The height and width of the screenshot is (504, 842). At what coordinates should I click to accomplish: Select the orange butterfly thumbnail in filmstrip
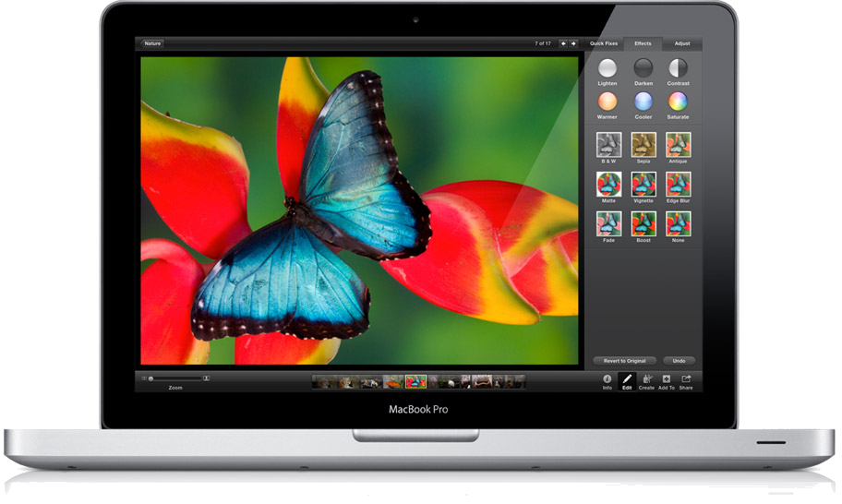click(393, 381)
